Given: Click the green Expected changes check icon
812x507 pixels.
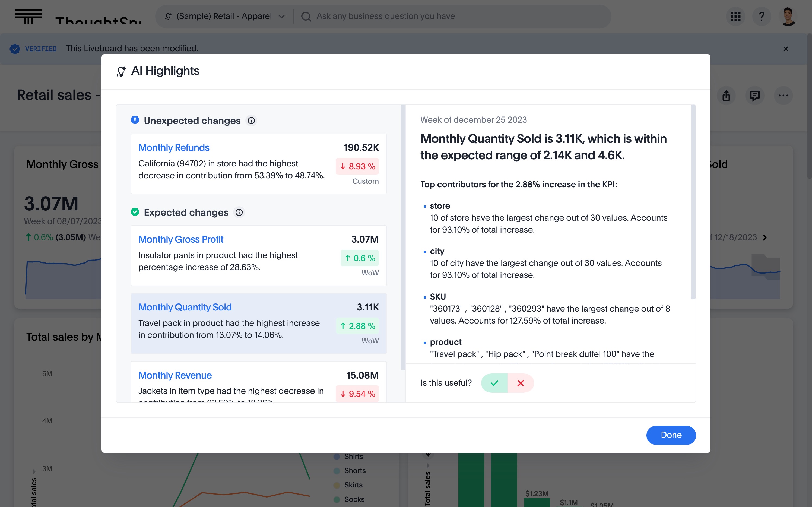Looking at the screenshot, I should tap(135, 212).
